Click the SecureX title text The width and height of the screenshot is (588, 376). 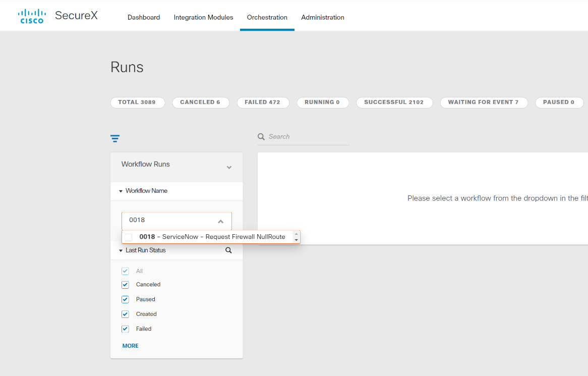pos(76,15)
